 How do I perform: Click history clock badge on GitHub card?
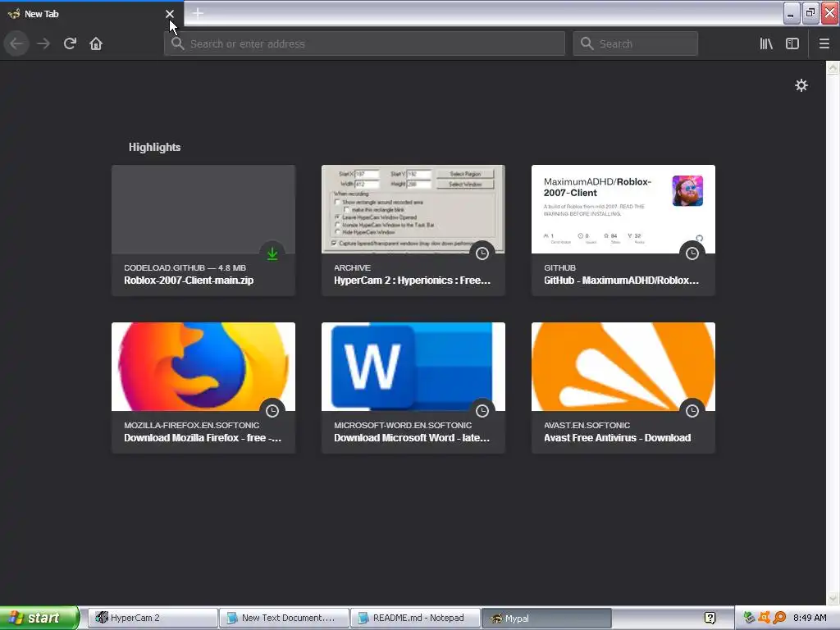tap(692, 253)
